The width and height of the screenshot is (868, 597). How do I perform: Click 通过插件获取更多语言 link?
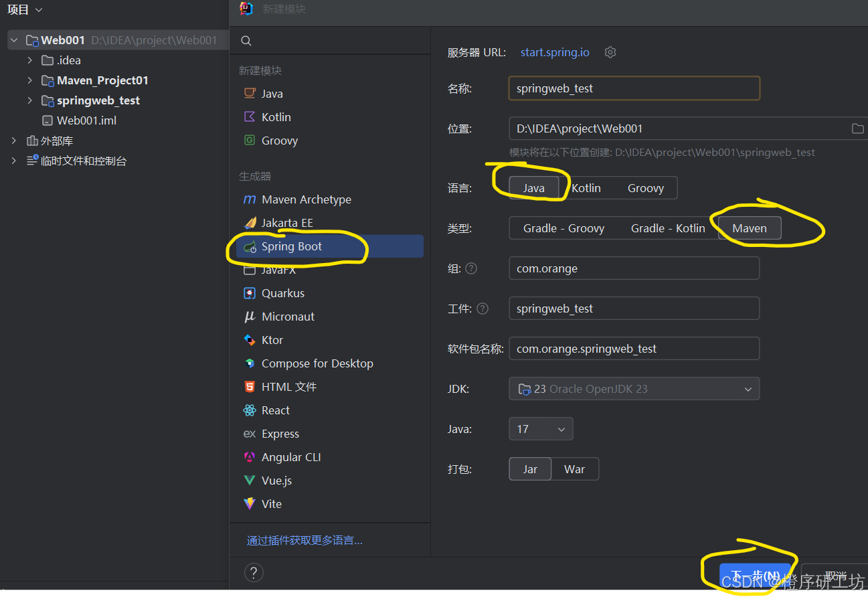point(305,541)
